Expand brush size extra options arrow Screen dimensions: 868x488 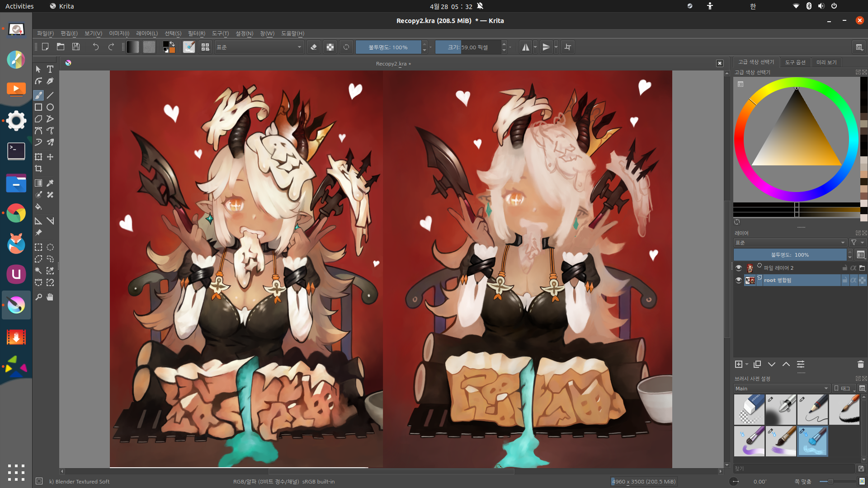[510, 47]
